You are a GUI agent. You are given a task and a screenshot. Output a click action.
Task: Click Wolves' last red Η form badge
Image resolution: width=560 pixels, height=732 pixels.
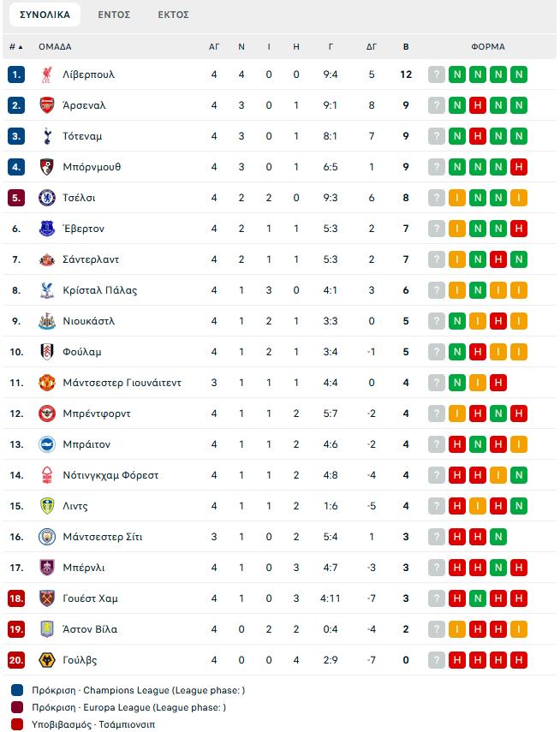(518, 660)
